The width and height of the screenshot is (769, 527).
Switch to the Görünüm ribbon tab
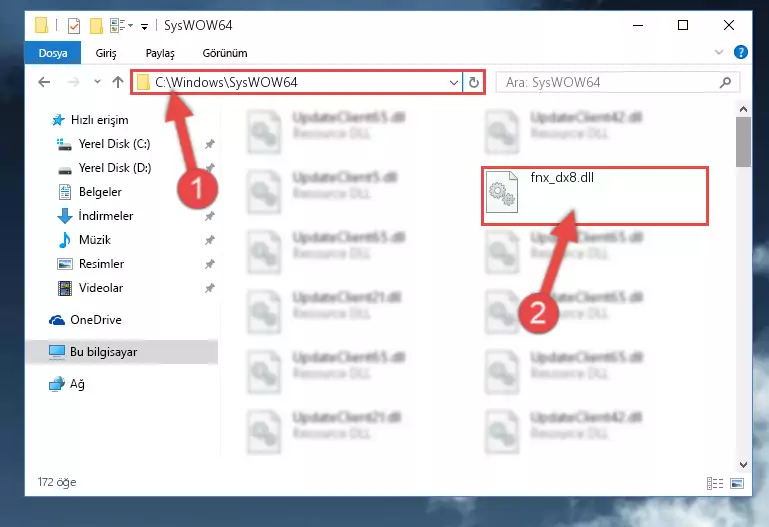click(x=225, y=53)
